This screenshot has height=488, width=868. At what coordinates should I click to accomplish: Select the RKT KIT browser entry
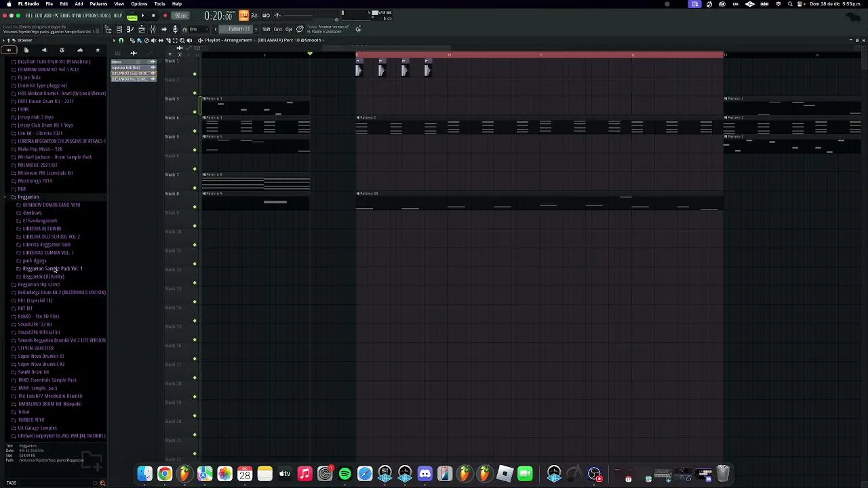24,308
